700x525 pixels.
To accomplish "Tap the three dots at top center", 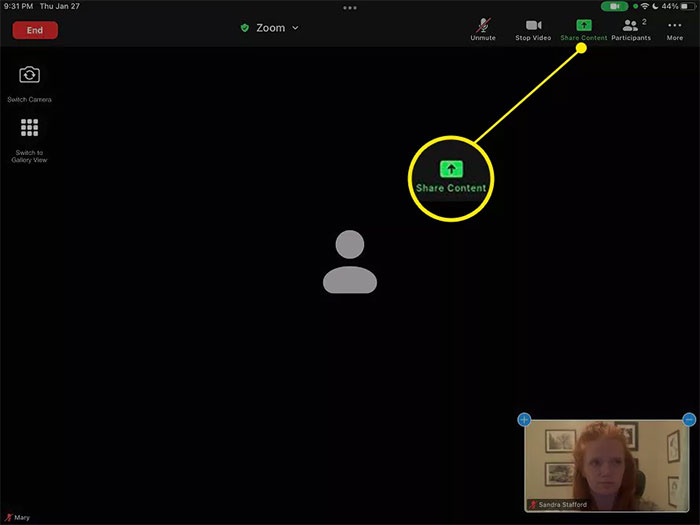I will pos(350,7).
